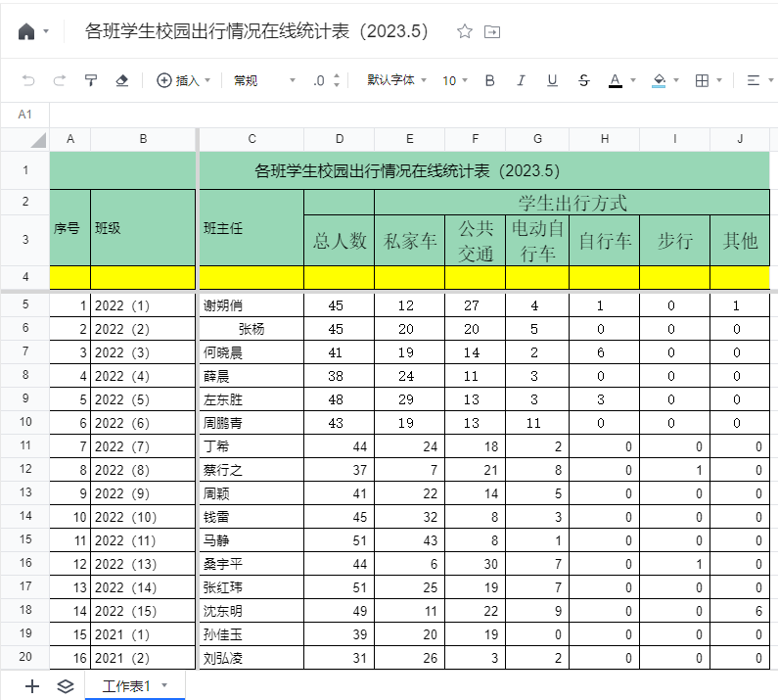778x700 pixels.
Task: Open the 常规 number format dropdown
Action: click(264, 80)
